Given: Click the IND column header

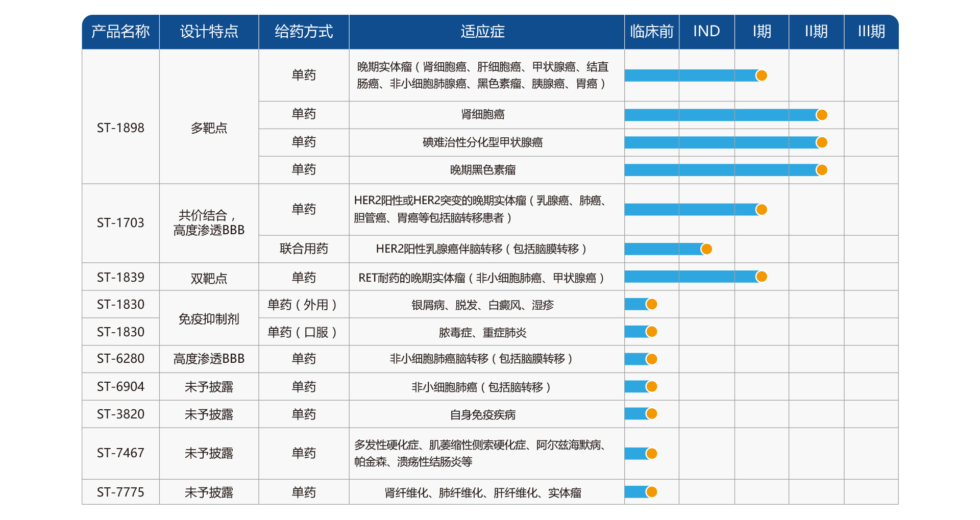Looking at the screenshot, I should [x=706, y=32].
